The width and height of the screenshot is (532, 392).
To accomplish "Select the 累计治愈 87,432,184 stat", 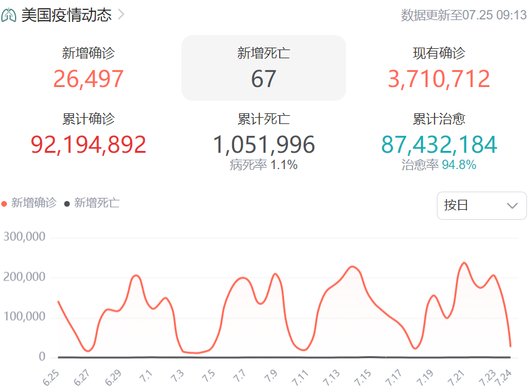I will click(x=439, y=141).
